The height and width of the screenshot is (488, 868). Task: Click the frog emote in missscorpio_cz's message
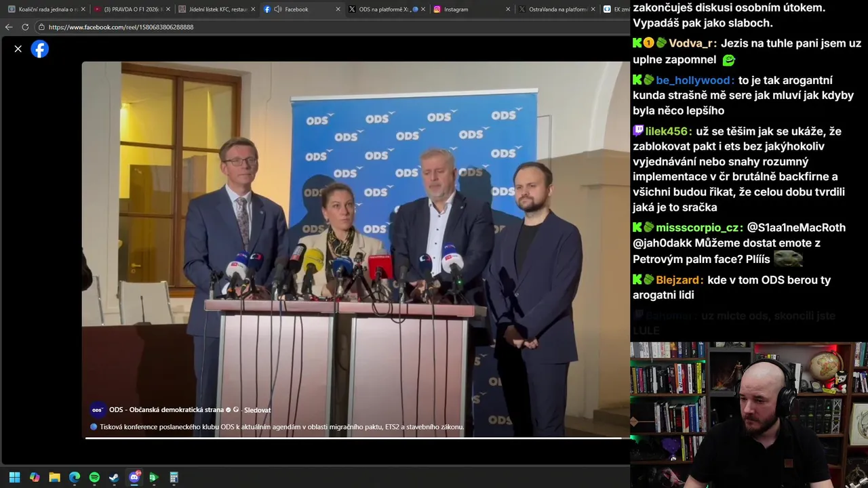[788, 259]
